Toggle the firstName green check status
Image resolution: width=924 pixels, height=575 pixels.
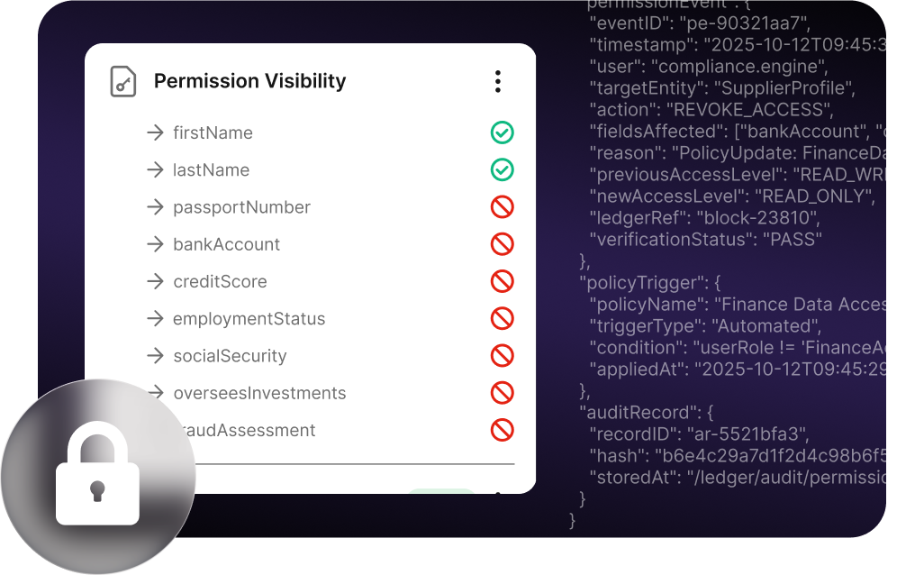click(502, 132)
